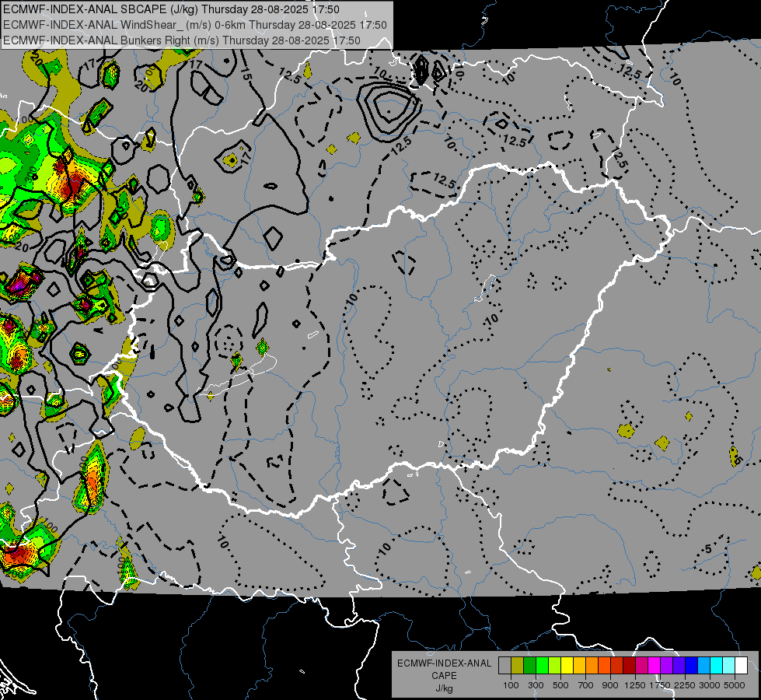This screenshot has width=761, height=700.
Task: Click the gray swatch in the CAPE legend
Action: coord(504,666)
